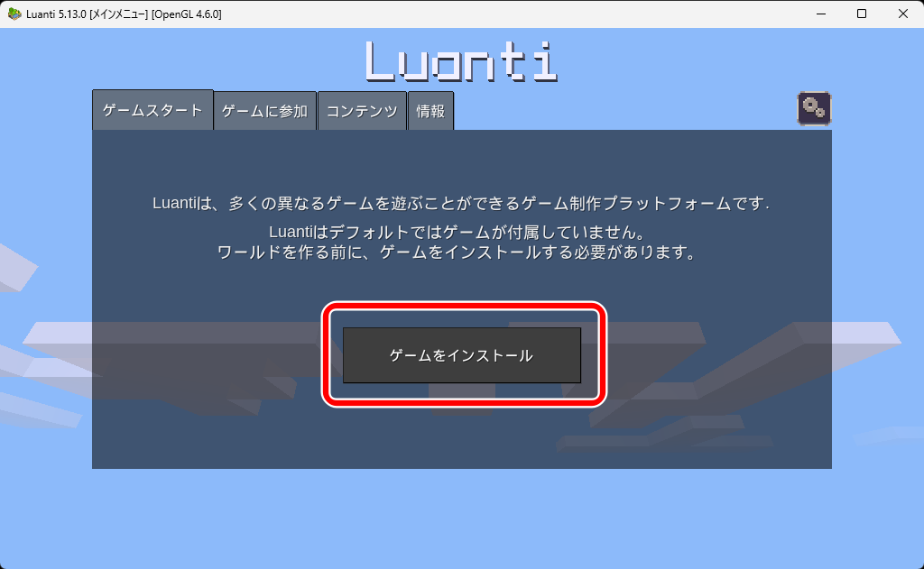
Task: Close the Luanti window
Action: click(903, 14)
